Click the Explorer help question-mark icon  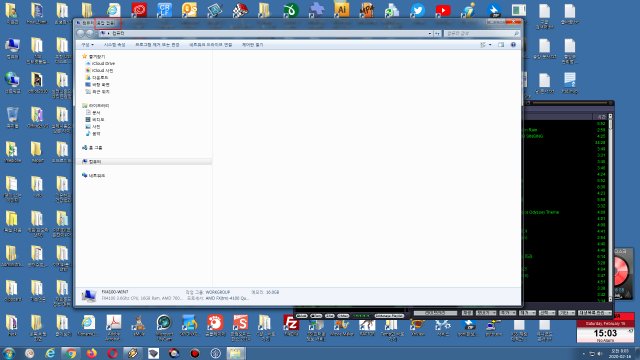(x=513, y=45)
